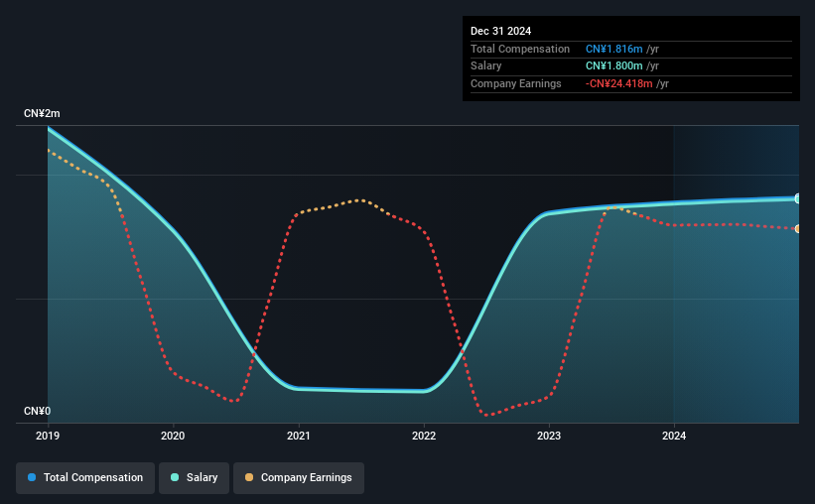Image resolution: width=815 pixels, height=504 pixels.
Task: Select the 2023 x-axis label
Action: pos(549,436)
